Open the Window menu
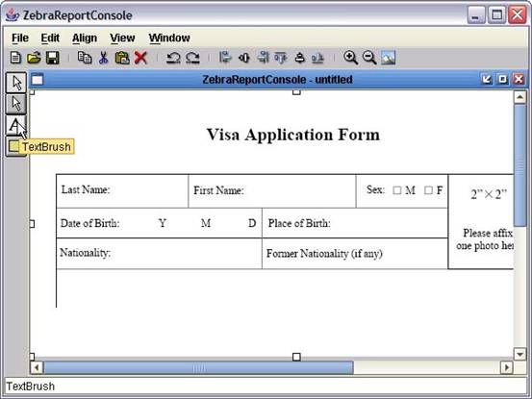This screenshot has width=532, height=399. [x=169, y=37]
